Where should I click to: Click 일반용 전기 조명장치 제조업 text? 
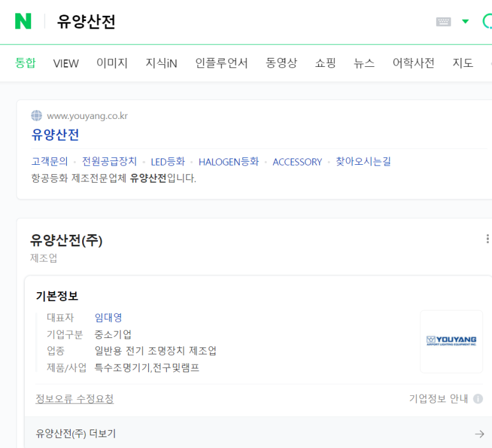coord(155,351)
